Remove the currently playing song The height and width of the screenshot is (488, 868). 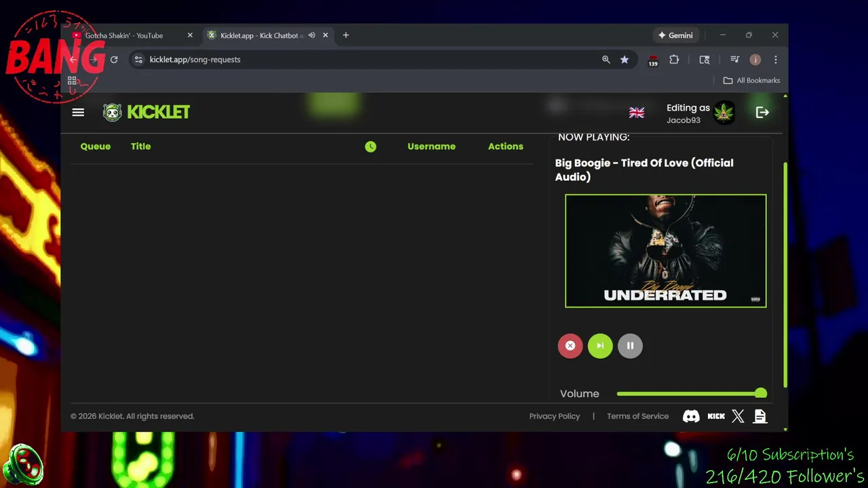(570, 346)
